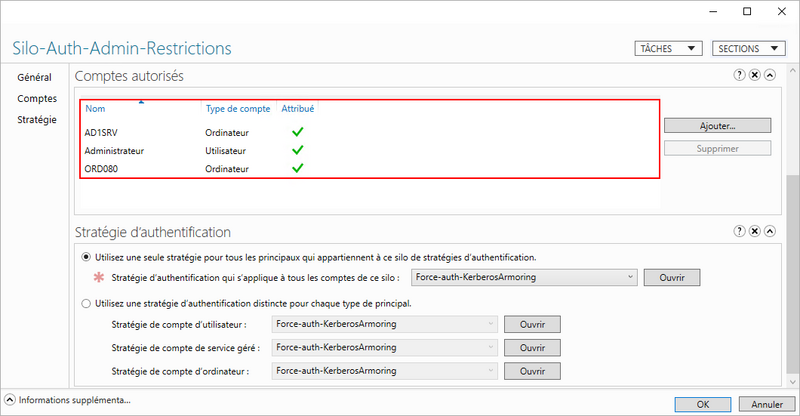The width and height of the screenshot is (800, 416).
Task: Go to the Général section
Action: click(35, 78)
